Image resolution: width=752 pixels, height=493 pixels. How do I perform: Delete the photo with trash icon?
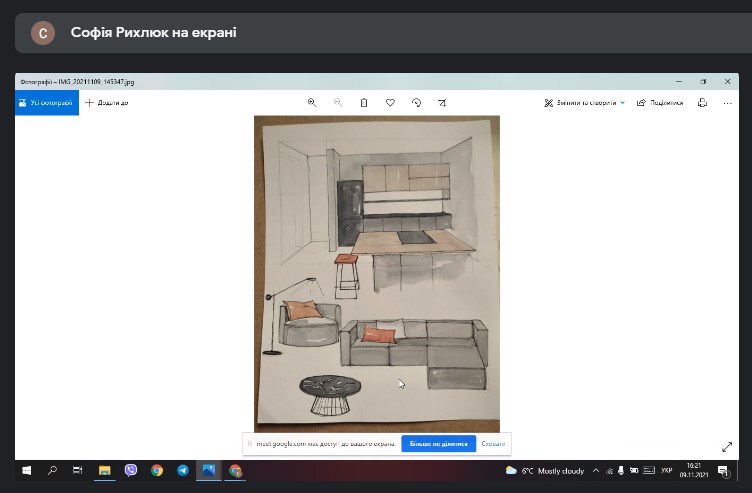coord(364,103)
